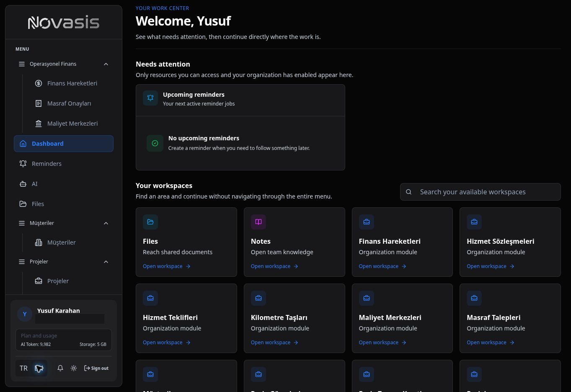Click the Hizmet Sözleşmeleri briefcase icon
Image resolution: width=571 pixels, height=392 pixels.
[x=474, y=222]
